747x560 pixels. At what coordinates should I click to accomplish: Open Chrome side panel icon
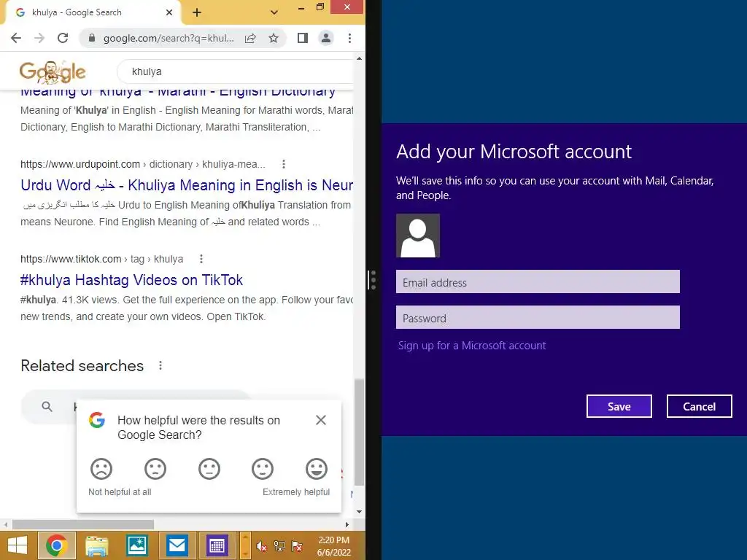(x=302, y=38)
